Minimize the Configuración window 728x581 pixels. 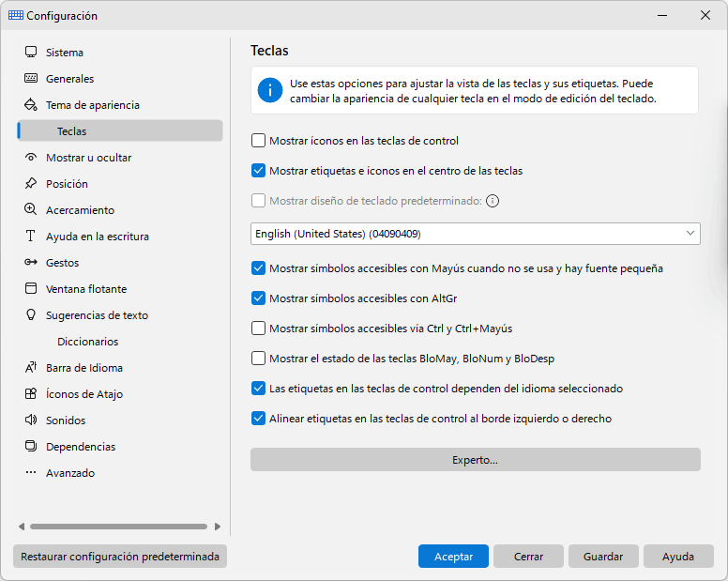[x=662, y=15]
